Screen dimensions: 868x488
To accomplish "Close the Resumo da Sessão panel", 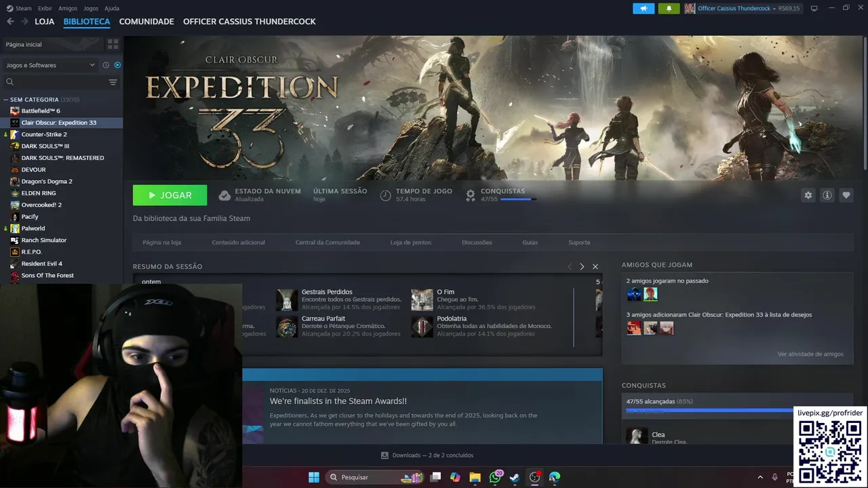I will click(595, 266).
